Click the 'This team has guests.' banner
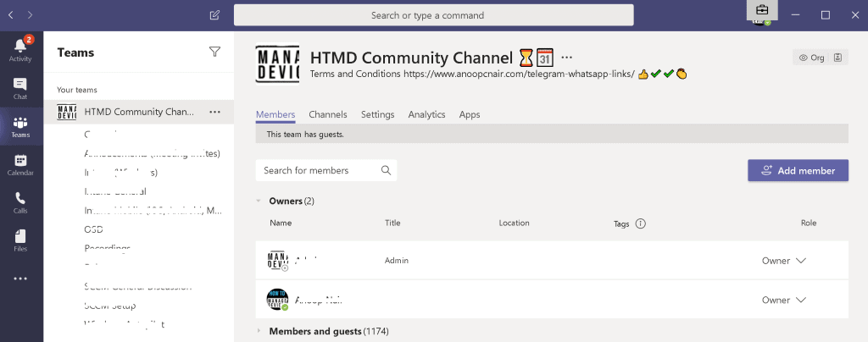This screenshot has width=868, height=342. click(552, 134)
